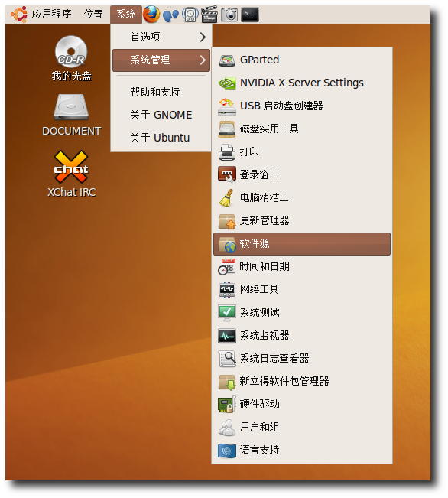The height and width of the screenshot is (498, 448).
Task: Close the 系统 menu in top panel
Action: coord(125,15)
